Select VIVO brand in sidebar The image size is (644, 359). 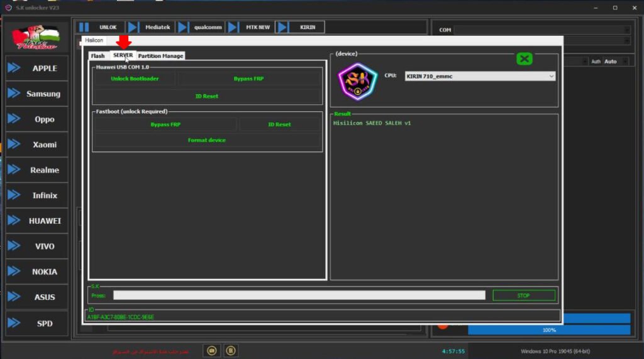click(37, 246)
